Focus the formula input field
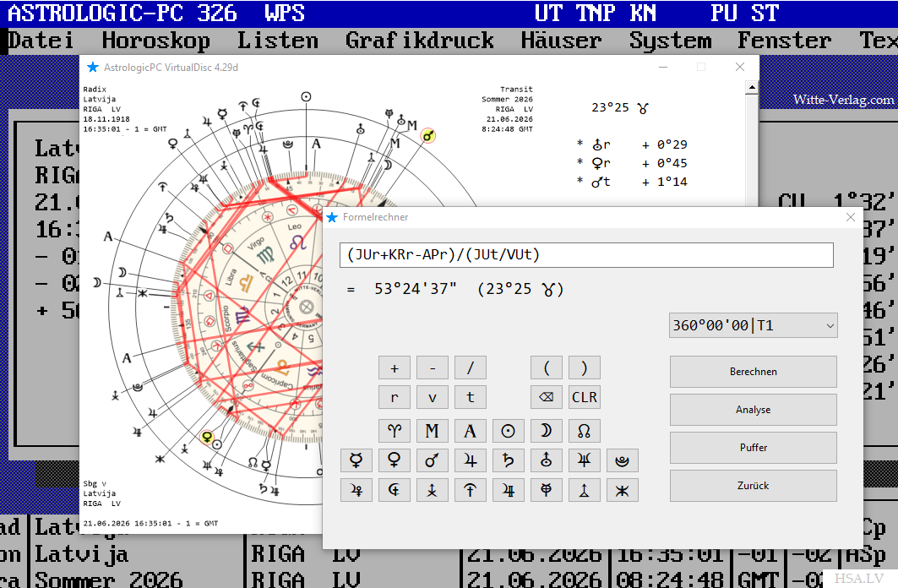 coord(586,255)
